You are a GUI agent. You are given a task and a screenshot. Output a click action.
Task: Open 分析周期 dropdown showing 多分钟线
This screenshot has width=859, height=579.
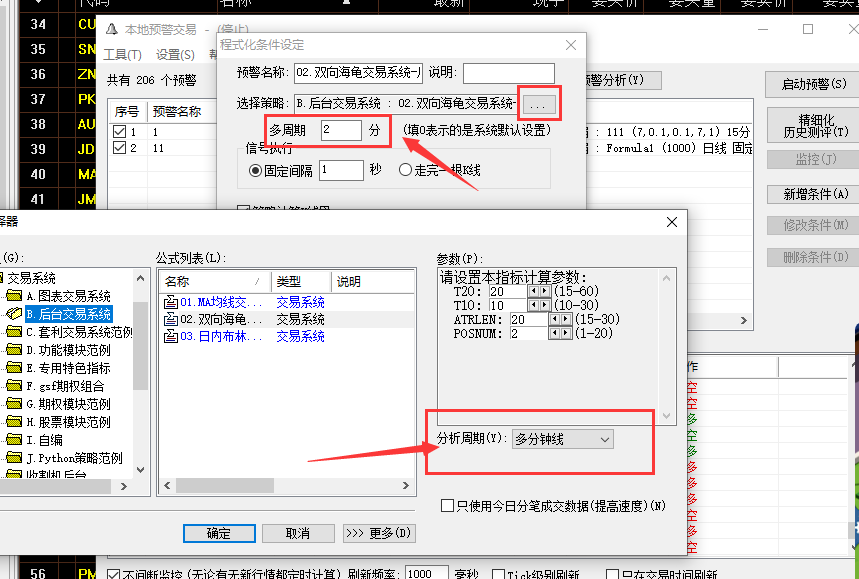pos(563,439)
